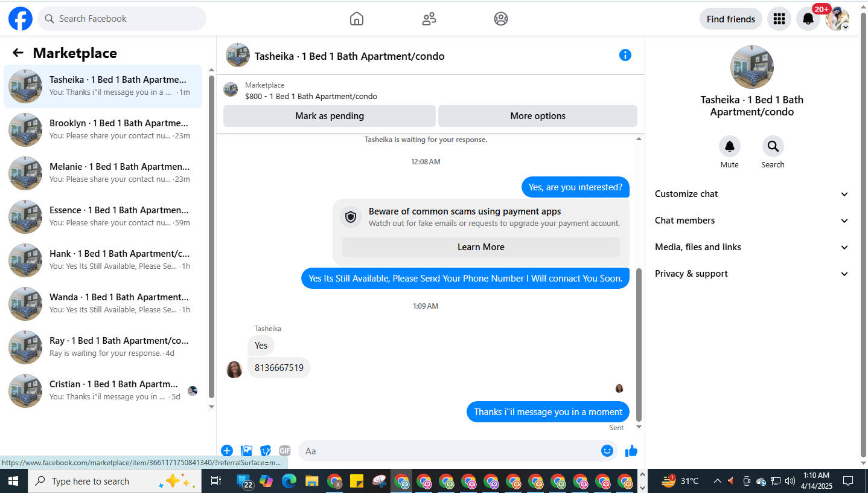Click the shield icon in scam warning
Image resolution: width=868 pixels, height=493 pixels.
pyautogui.click(x=351, y=217)
